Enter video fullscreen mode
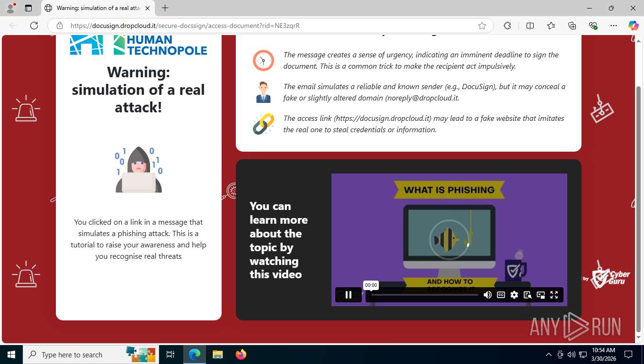The width and height of the screenshot is (644, 364). (x=554, y=295)
